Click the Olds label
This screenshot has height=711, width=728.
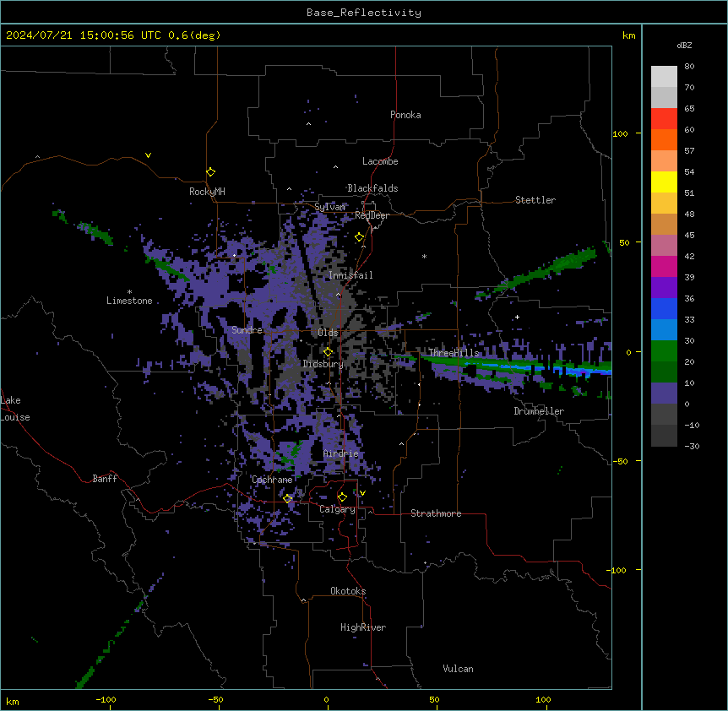click(328, 333)
